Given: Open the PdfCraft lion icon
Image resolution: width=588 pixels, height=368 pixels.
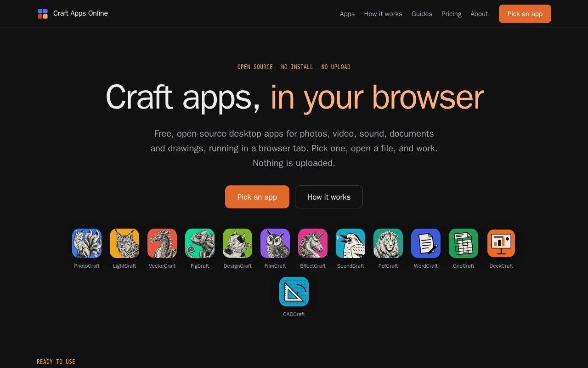Looking at the screenshot, I should 388,243.
